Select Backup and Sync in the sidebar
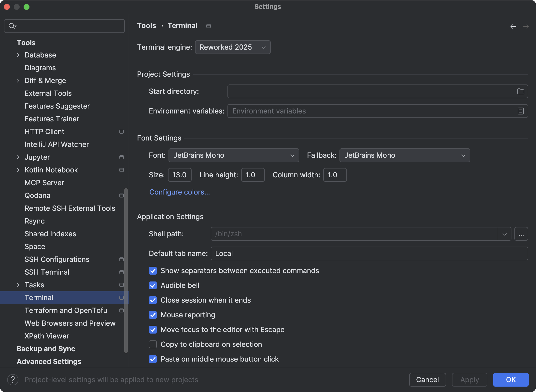536x392 pixels. coord(46,349)
